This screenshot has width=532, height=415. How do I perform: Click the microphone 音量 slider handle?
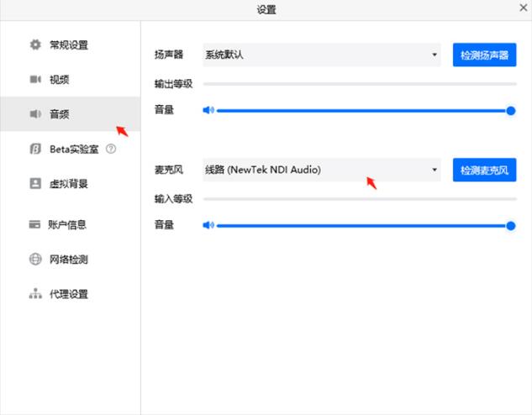tap(511, 225)
